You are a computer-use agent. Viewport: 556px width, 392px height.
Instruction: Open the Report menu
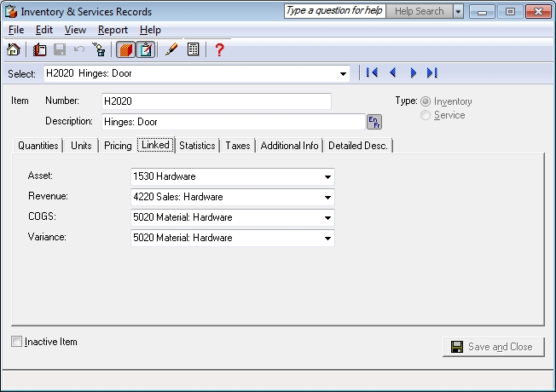tap(113, 30)
